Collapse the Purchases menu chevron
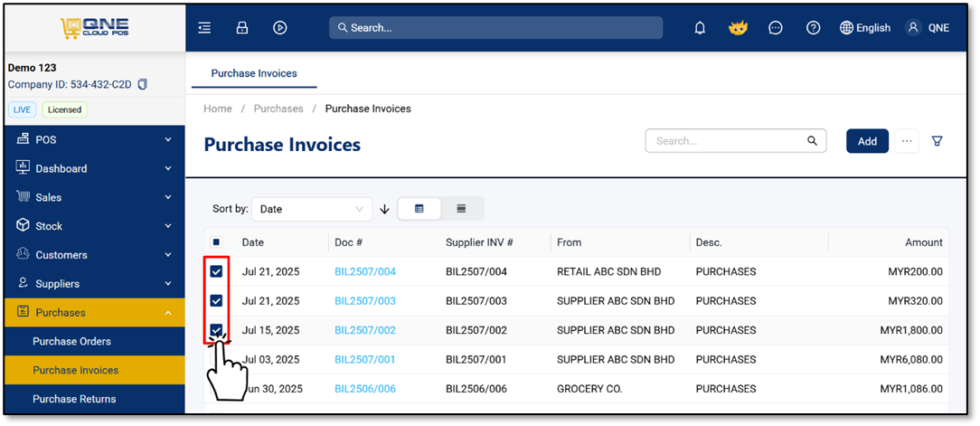Screen dimensions: 980x426 click(x=167, y=312)
